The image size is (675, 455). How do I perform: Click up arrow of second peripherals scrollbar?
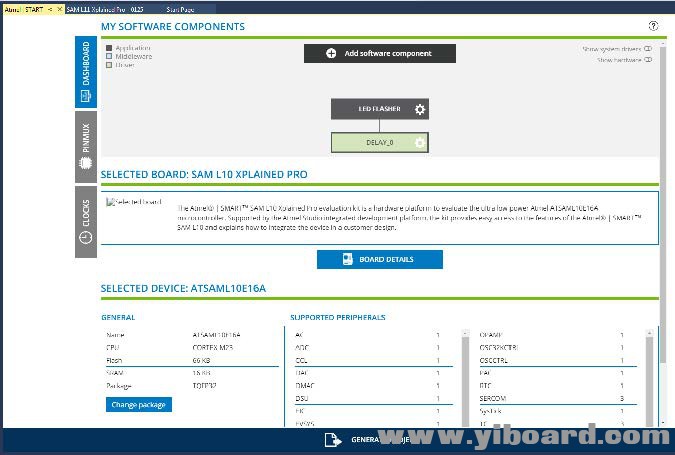tap(650, 333)
